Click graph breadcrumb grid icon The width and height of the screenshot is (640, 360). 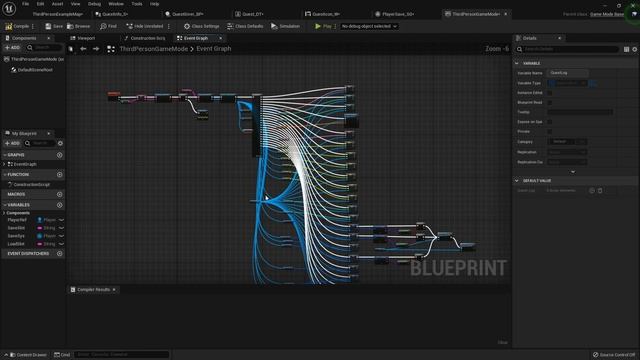111,49
